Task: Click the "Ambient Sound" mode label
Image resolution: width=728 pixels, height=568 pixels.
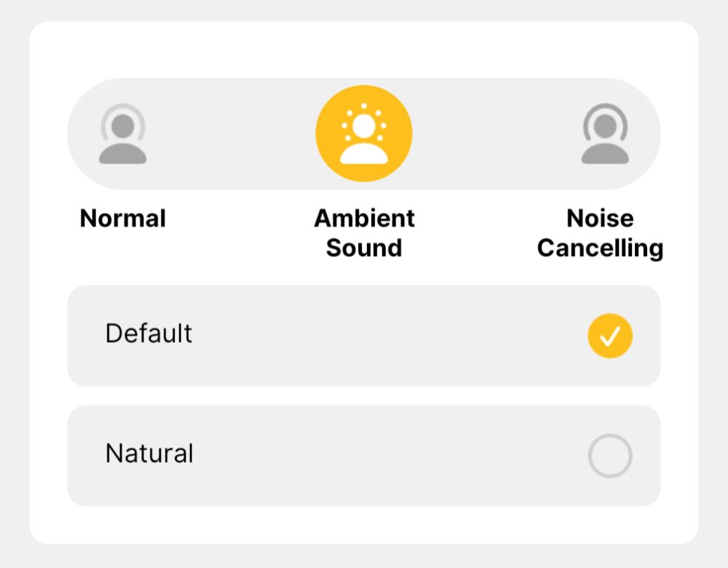Action: point(364,233)
